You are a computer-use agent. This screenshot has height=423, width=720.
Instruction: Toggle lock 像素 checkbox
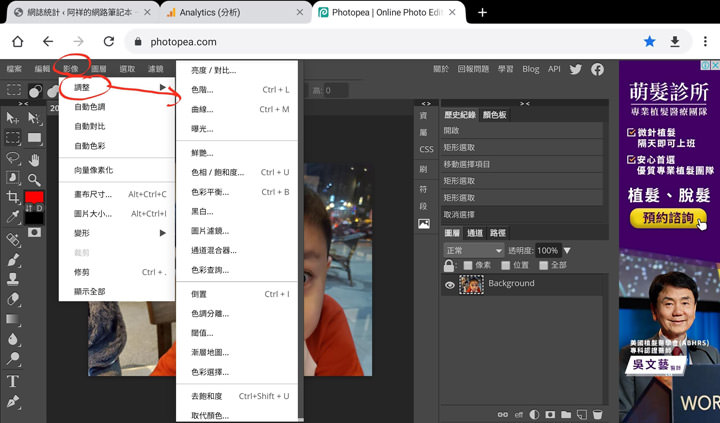[467, 265]
